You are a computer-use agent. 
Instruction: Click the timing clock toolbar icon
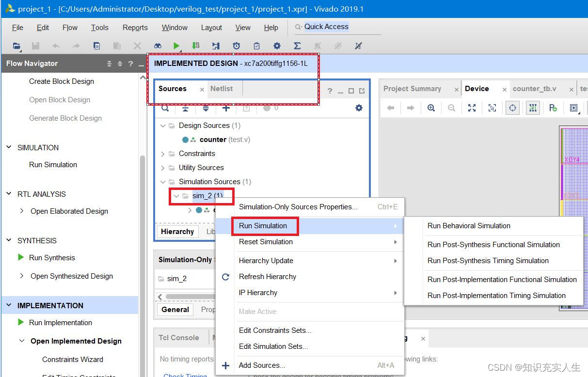pos(236,46)
